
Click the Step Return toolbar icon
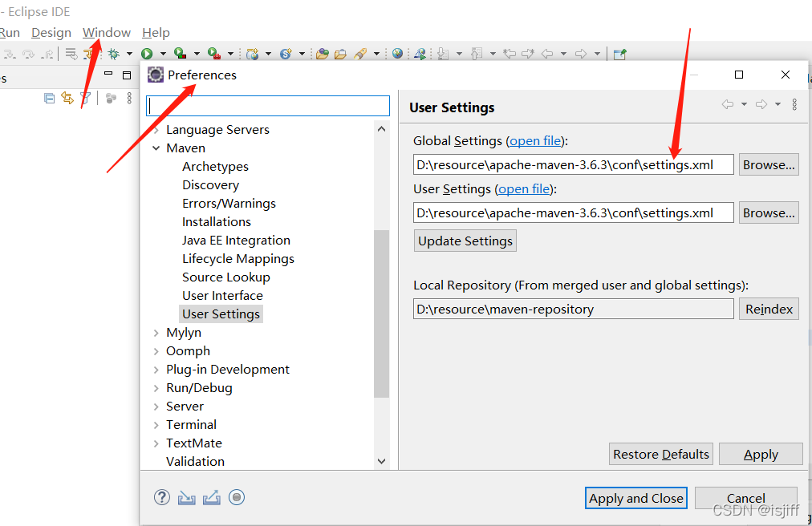[x=47, y=54]
